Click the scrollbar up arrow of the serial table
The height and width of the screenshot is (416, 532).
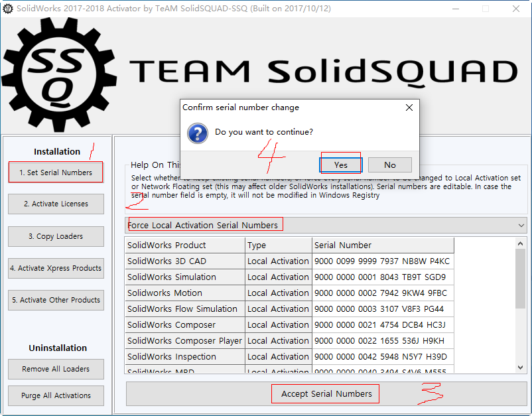click(521, 243)
